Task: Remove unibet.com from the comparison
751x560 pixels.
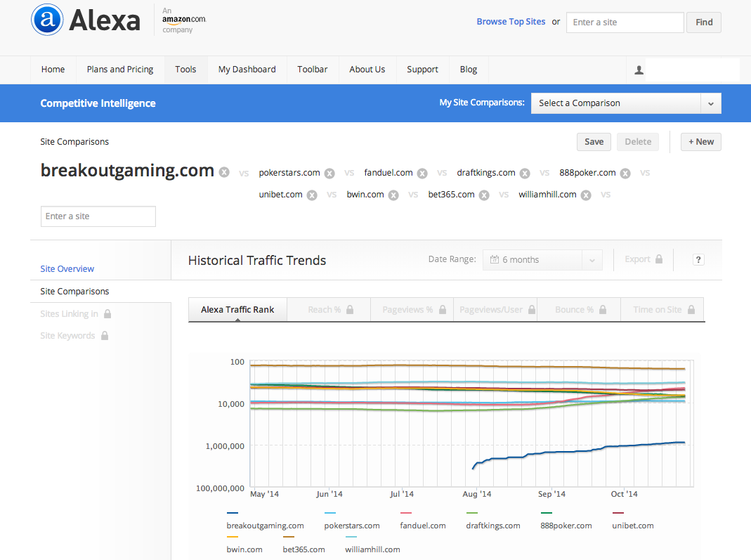Action: pos(312,195)
